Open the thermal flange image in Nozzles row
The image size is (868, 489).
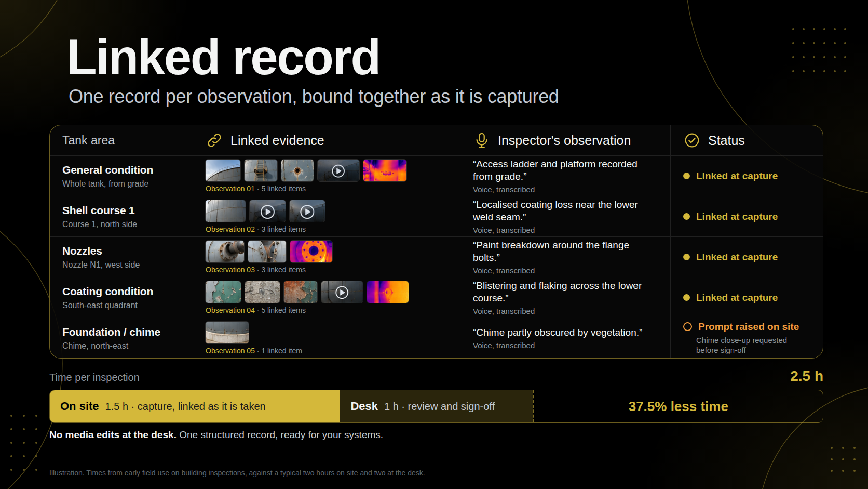311,252
